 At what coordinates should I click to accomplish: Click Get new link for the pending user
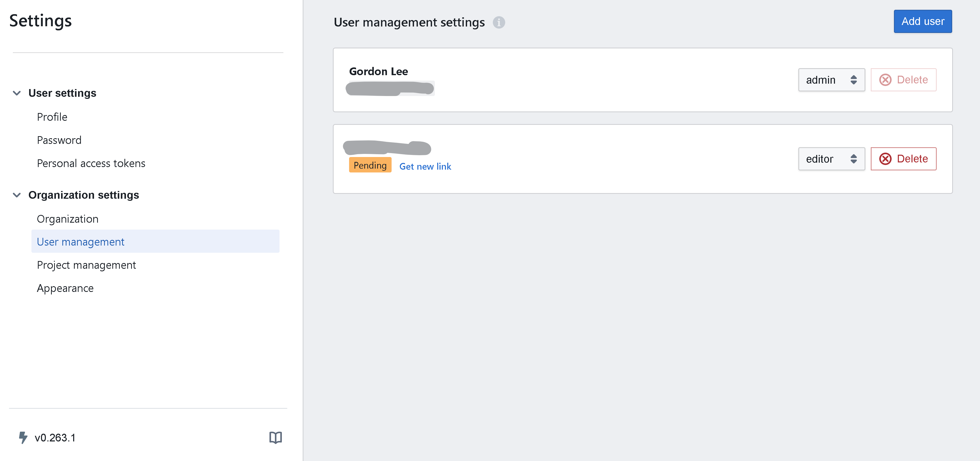(425, 166)
